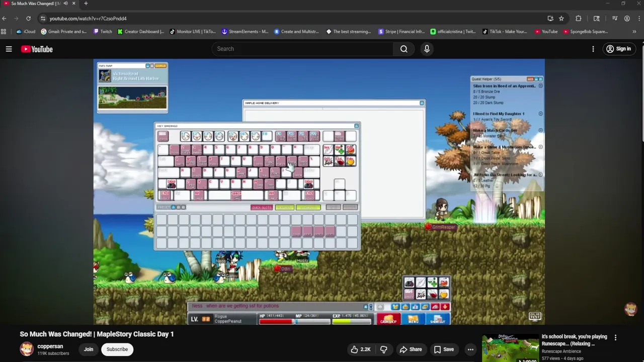Search with your voice microphone icon
644x362 pixels.
point(427,49)
